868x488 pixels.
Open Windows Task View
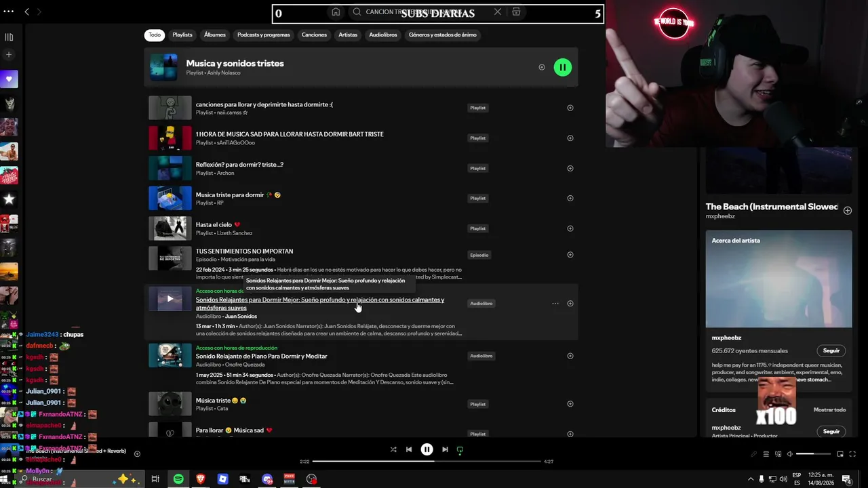point(155,479)
